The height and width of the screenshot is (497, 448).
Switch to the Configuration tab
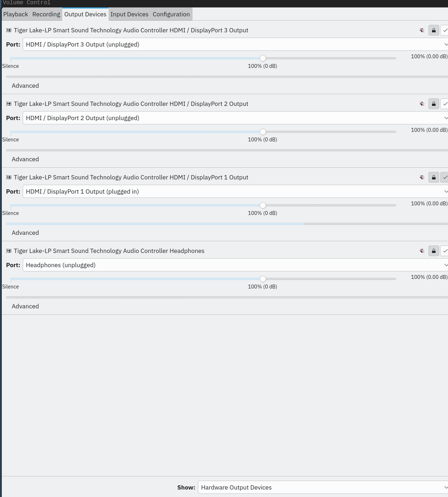pos(171,14)
